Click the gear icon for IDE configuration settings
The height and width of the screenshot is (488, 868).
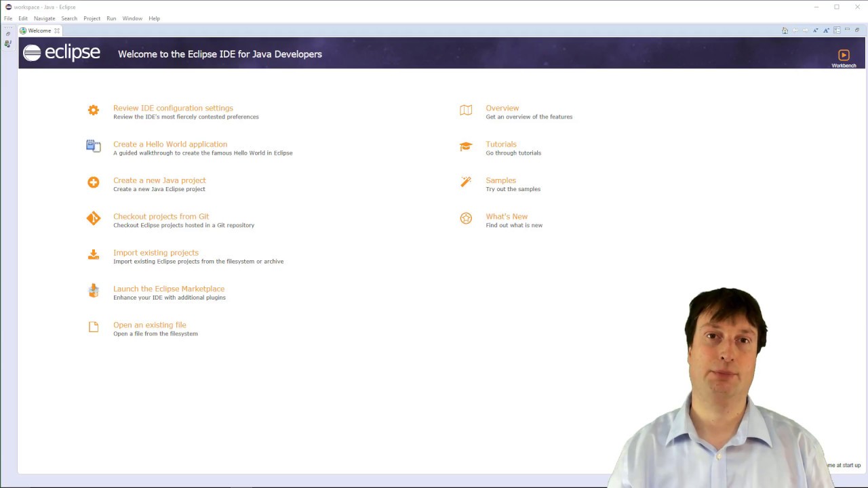(94, 110)
